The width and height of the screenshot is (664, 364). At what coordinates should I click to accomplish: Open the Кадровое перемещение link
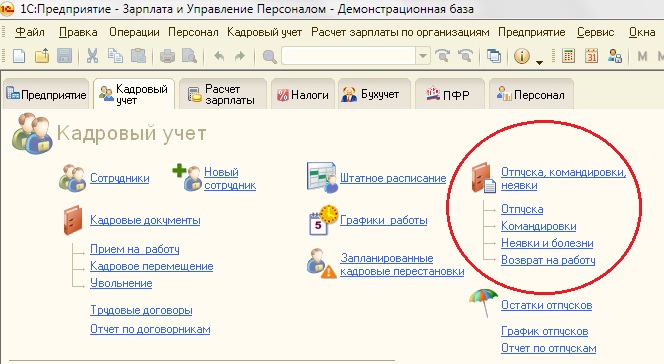tap(152, 266)
